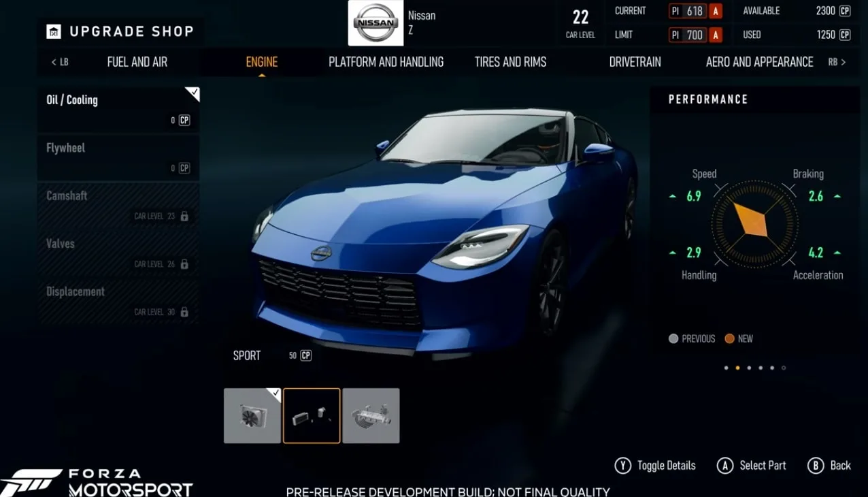868x497 pixels.
Task: Click the orange New legend dot
Action: [x=729, y=338]
